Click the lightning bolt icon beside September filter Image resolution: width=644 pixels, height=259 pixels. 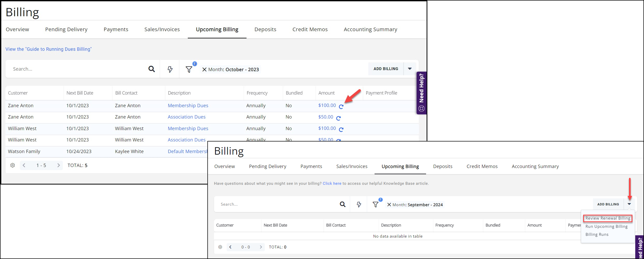[x=359, y=204]
